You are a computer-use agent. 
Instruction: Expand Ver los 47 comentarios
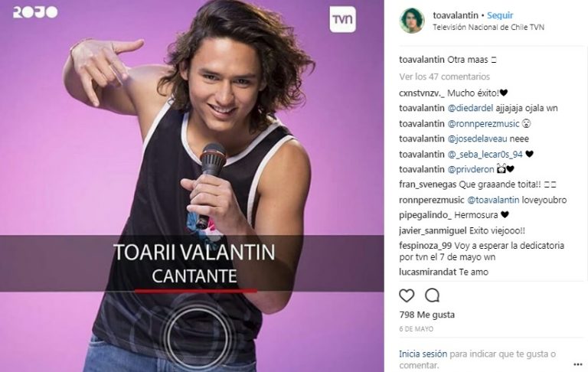[444, 77]
